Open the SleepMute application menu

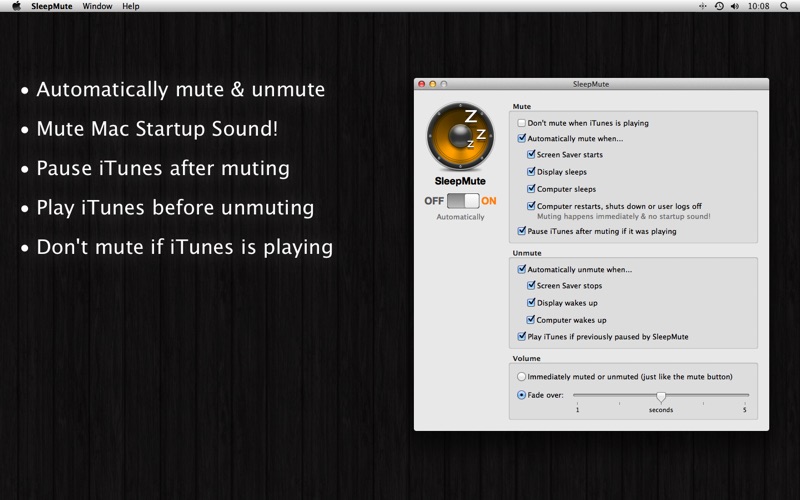pos(52,6)
